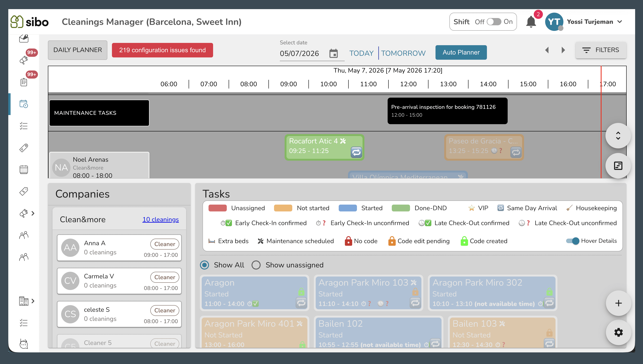Click the sibo logo

point(29,22)
